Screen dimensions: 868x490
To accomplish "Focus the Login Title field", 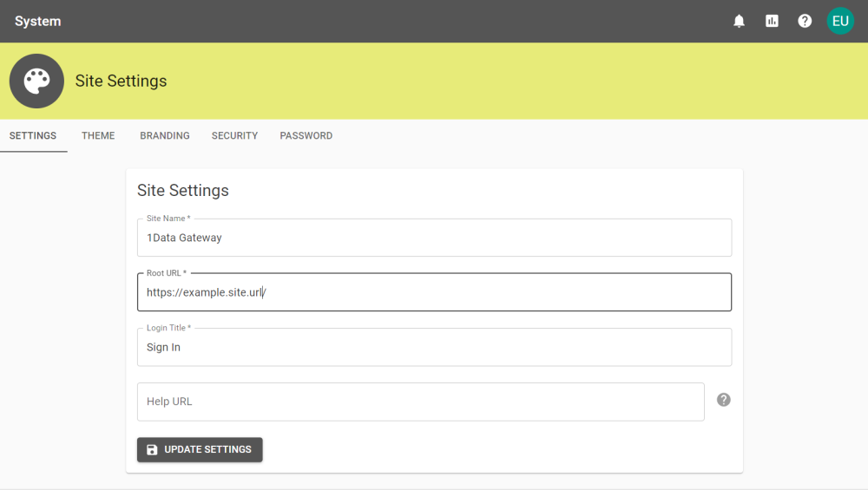I will point(435,347).
